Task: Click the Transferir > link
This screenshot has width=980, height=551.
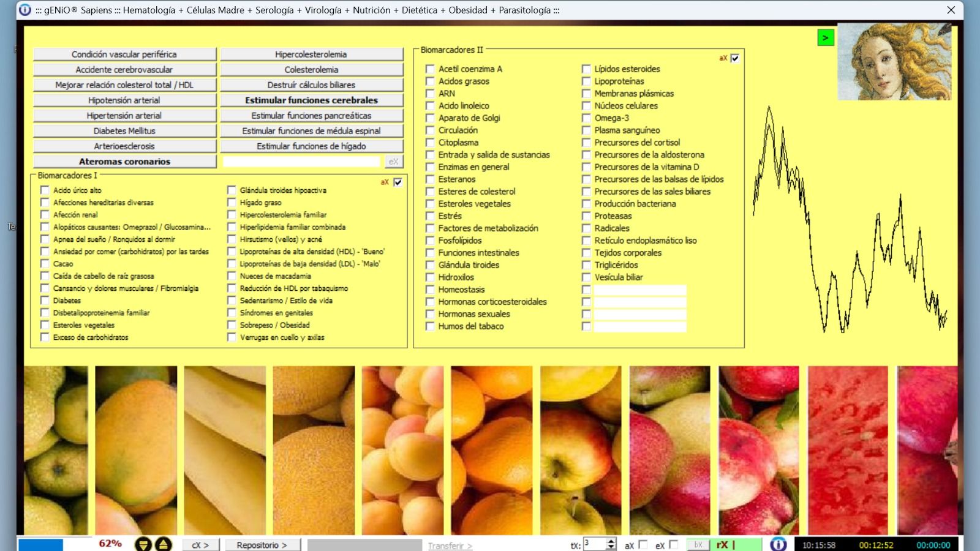Action: tap(450, 545)
